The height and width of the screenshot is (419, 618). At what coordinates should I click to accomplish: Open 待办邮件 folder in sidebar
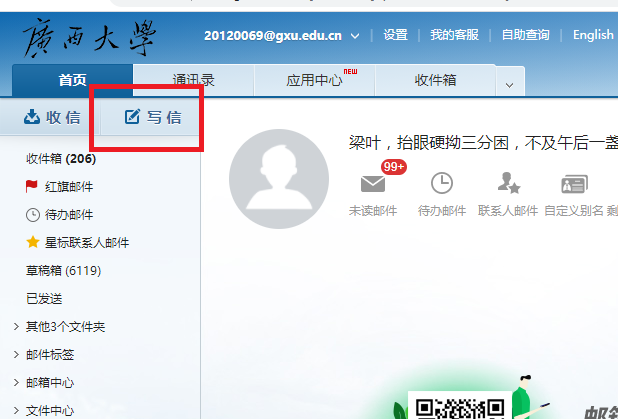coord(59,215)
